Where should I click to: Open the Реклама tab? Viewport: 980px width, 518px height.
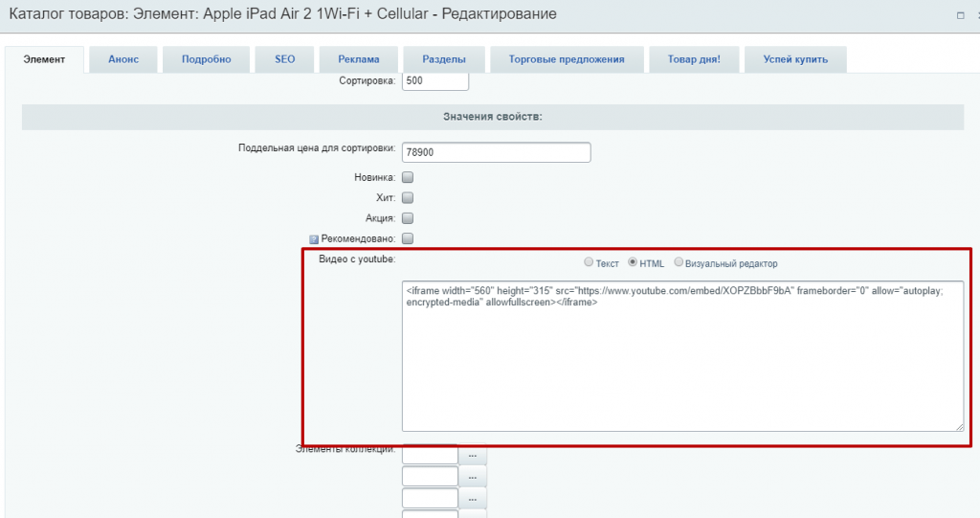pos(359,59)
